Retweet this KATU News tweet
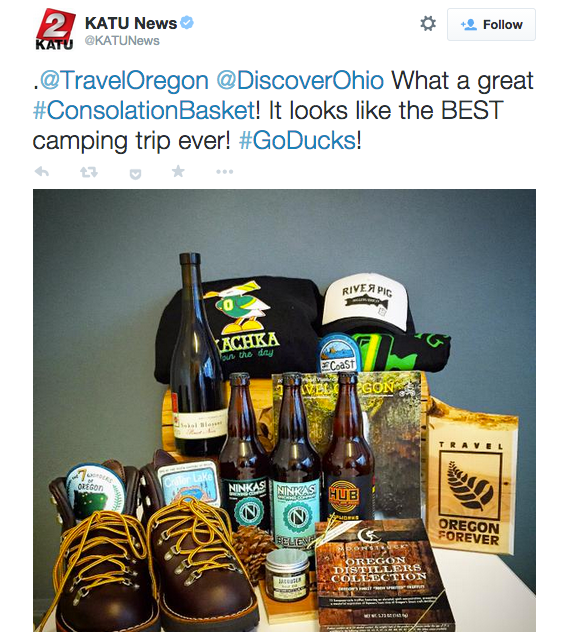 click(89, 172)
